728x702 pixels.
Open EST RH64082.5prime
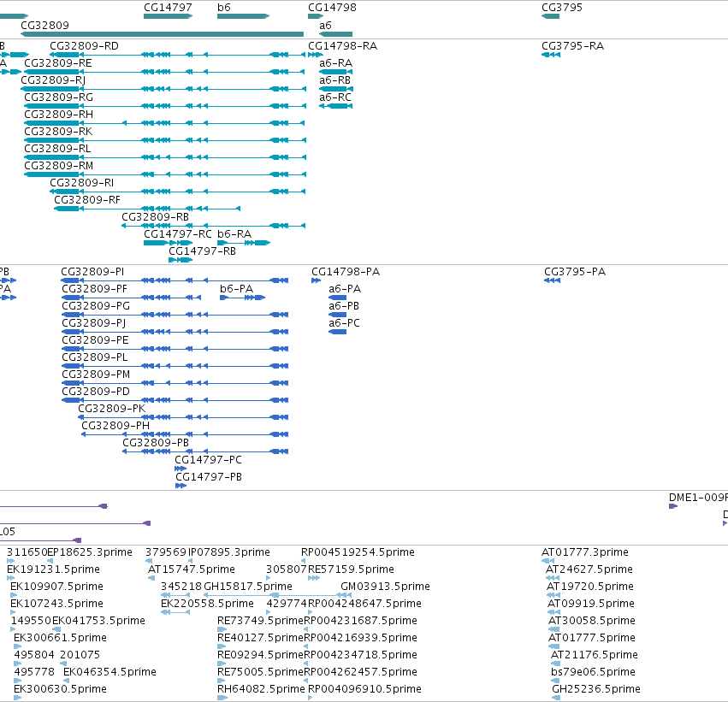click(x=261, y=689)
